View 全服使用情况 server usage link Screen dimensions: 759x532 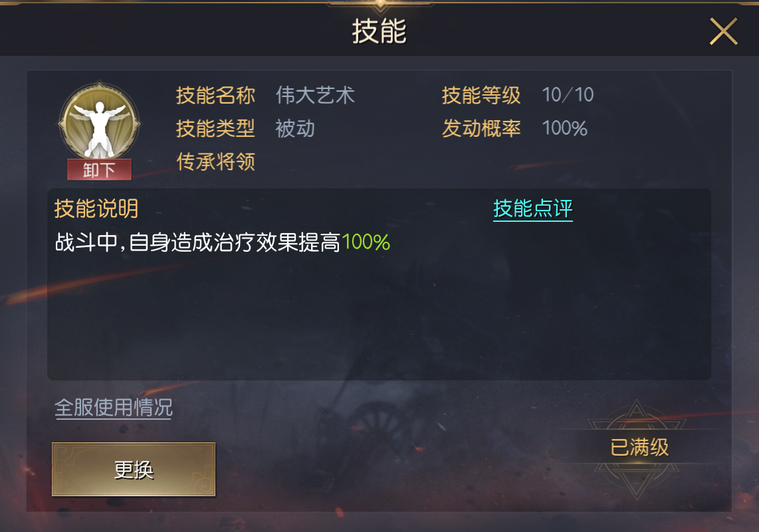pyautogui.click(x=113, y=408)
